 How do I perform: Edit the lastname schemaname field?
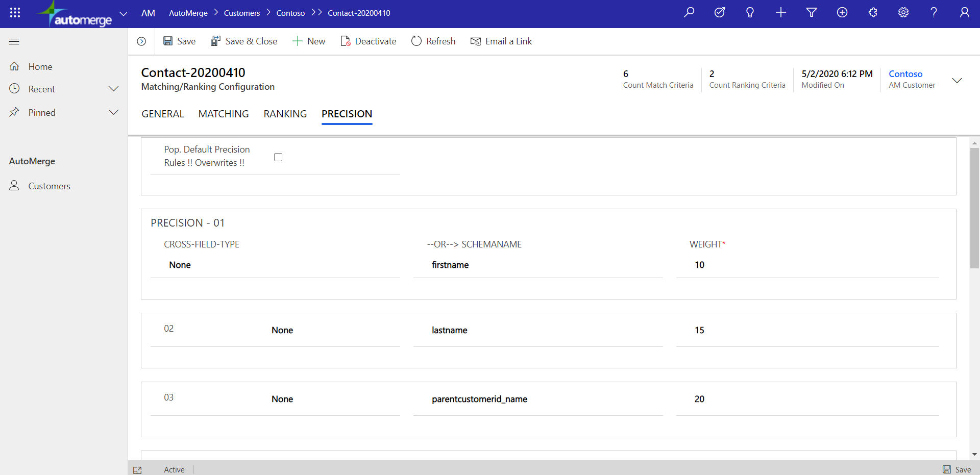[x=545, y=330]
